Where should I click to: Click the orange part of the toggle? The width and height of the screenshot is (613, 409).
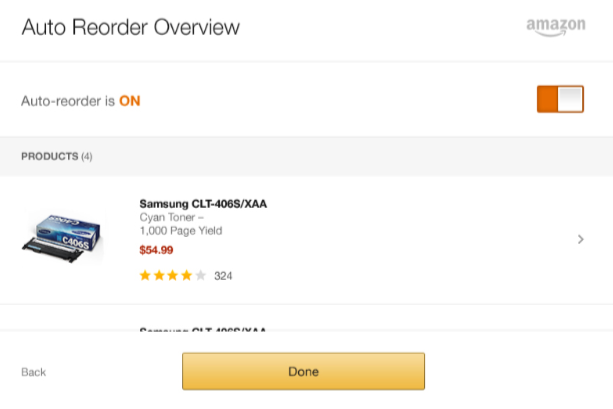(547, 99)
